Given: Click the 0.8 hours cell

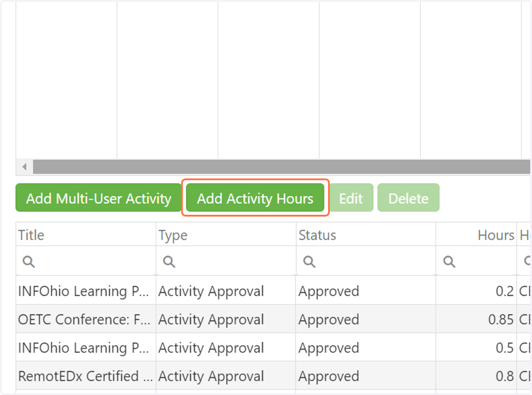Looking at the screenshot, I should click(476, 376).
